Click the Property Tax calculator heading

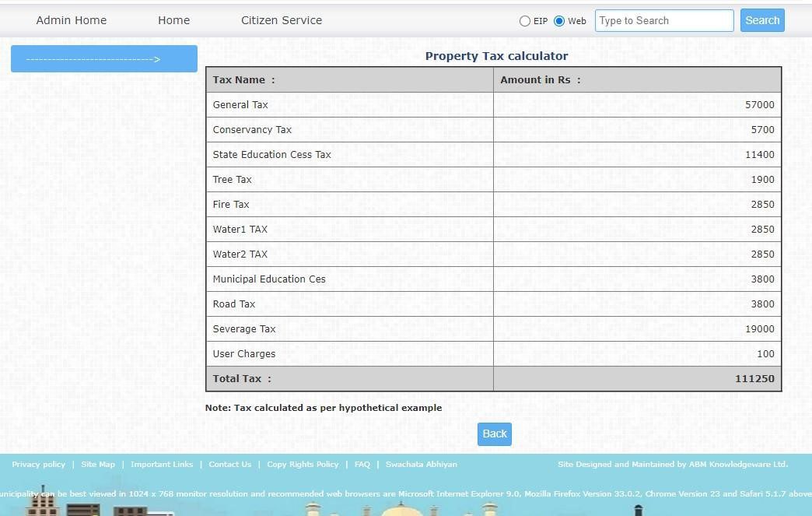point(495,56)
